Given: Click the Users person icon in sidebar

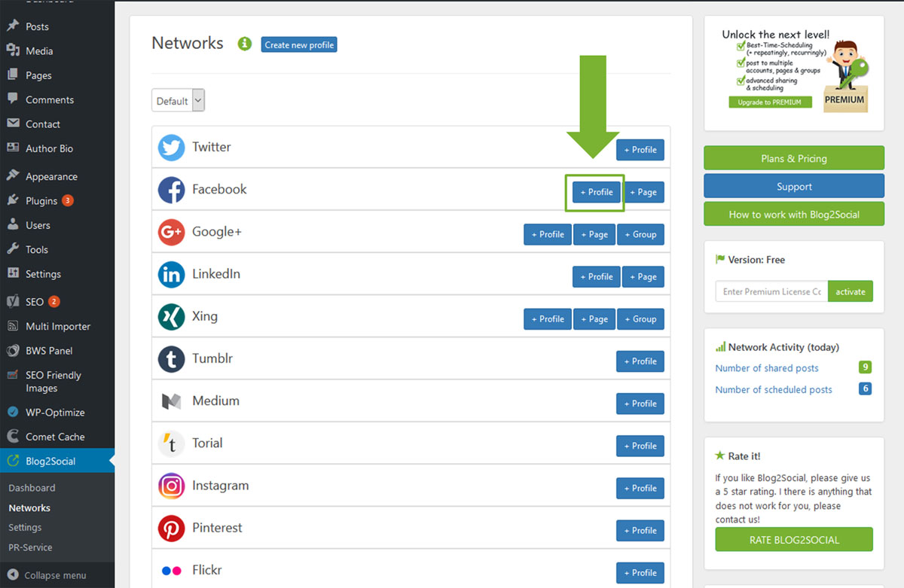Looking at the screenshot, I should pyautogui.click(x=13, y=225).
